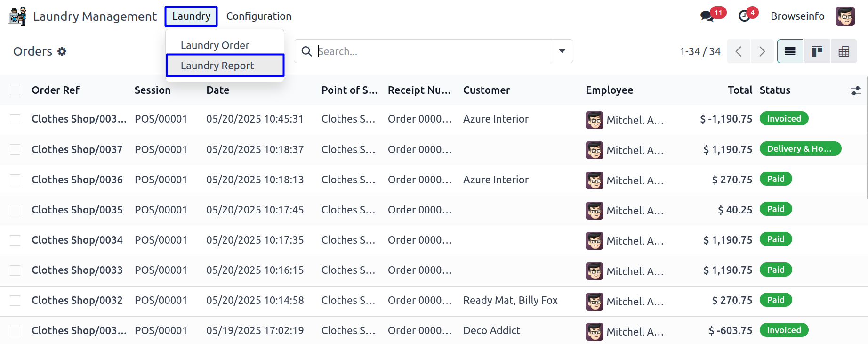Choose Laundry Order from the menu
Screen dimensions: 868x344
click(215, 45)
